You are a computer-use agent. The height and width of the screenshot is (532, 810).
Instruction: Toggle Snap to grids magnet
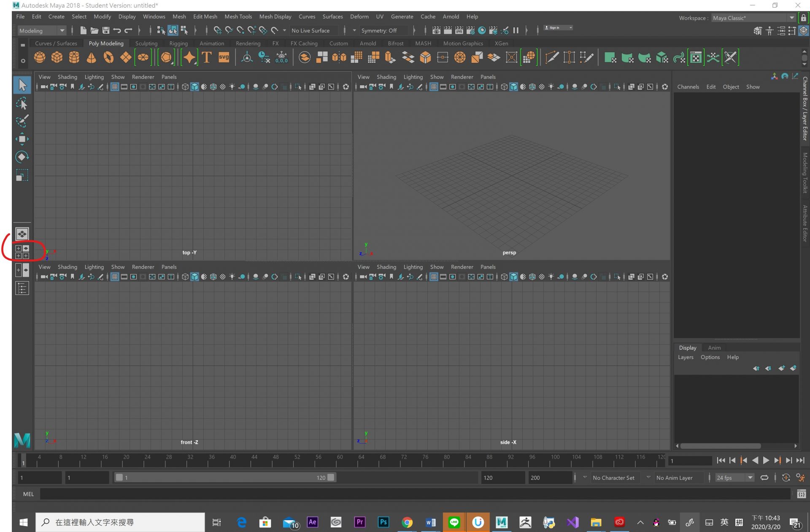pos(218,30)
